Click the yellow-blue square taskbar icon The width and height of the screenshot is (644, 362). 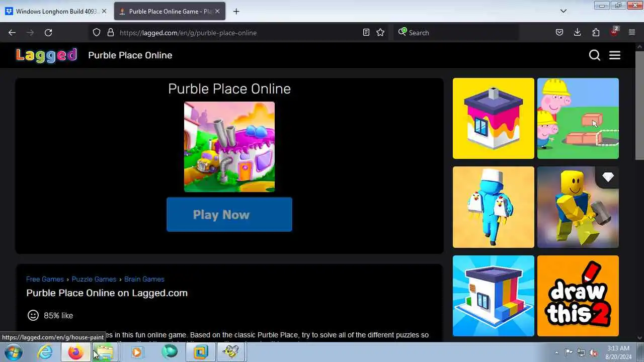point(200,352)
